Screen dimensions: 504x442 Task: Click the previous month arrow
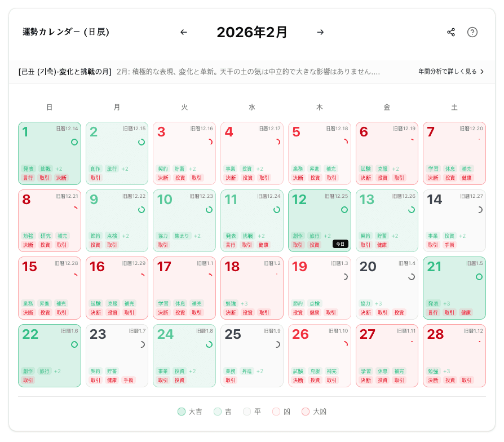click(183, 32)
